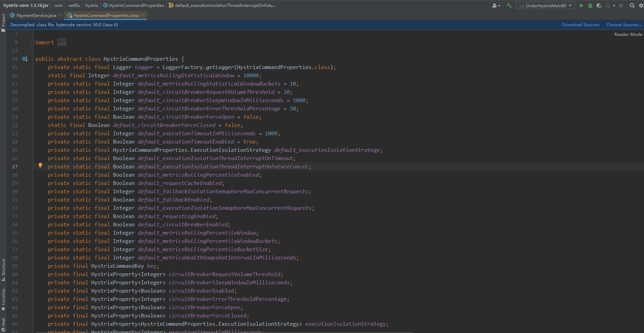Run OrderHystrixMain80 with the green play icon

pyautogui.click(x=581, y=6)
